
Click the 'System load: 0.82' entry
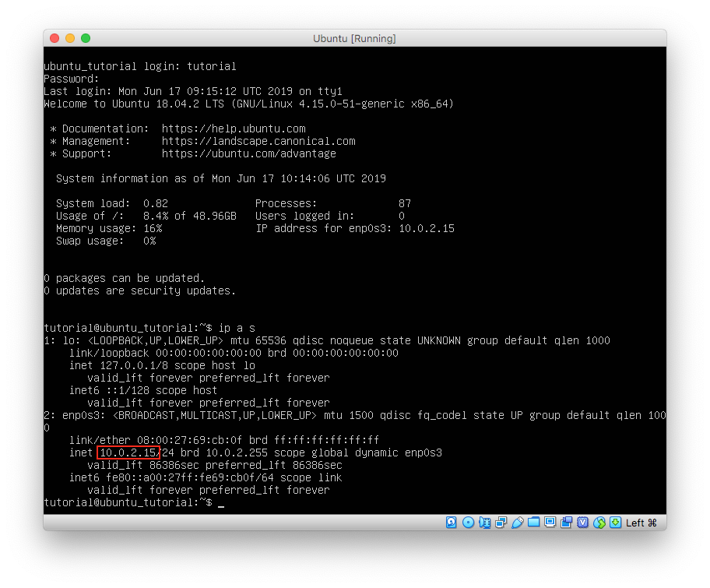pyautogui.click(x=112, y=203)
